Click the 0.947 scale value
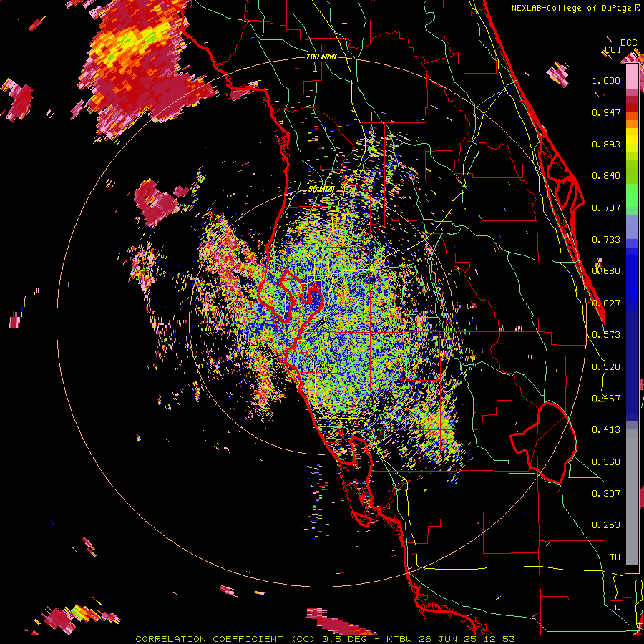 pyautogui.click(x=606, y=112)
